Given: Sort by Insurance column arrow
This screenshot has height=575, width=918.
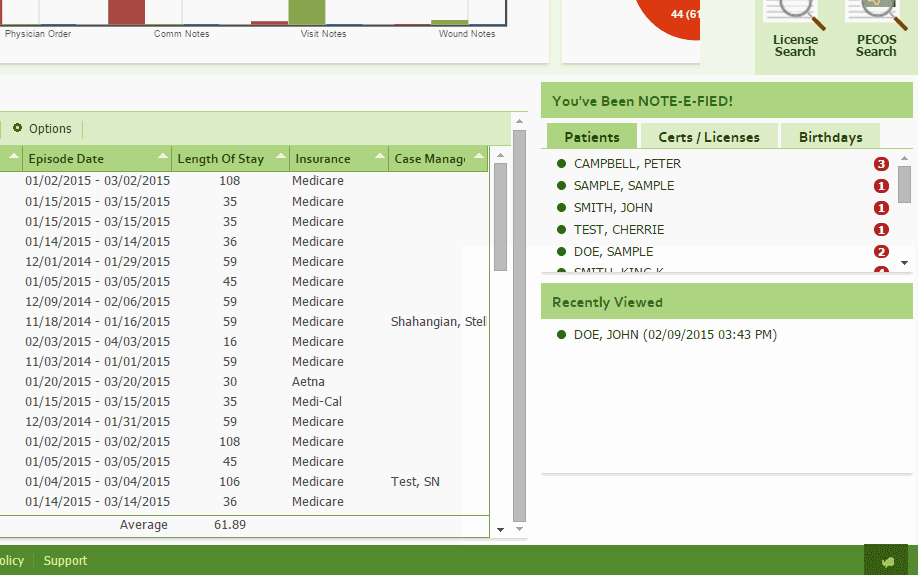Looking at the screenshot, I should (x=379, y=158).
